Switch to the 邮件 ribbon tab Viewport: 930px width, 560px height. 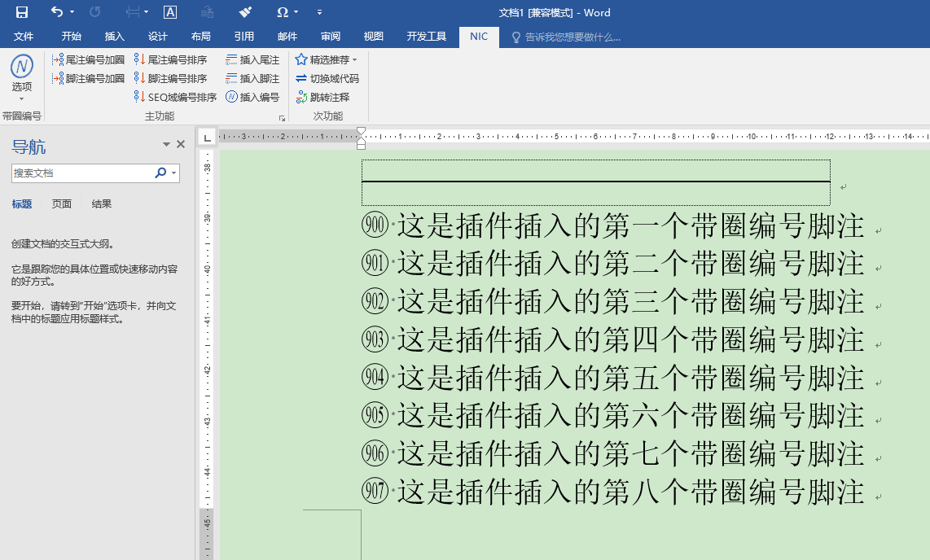click(287, 36)
